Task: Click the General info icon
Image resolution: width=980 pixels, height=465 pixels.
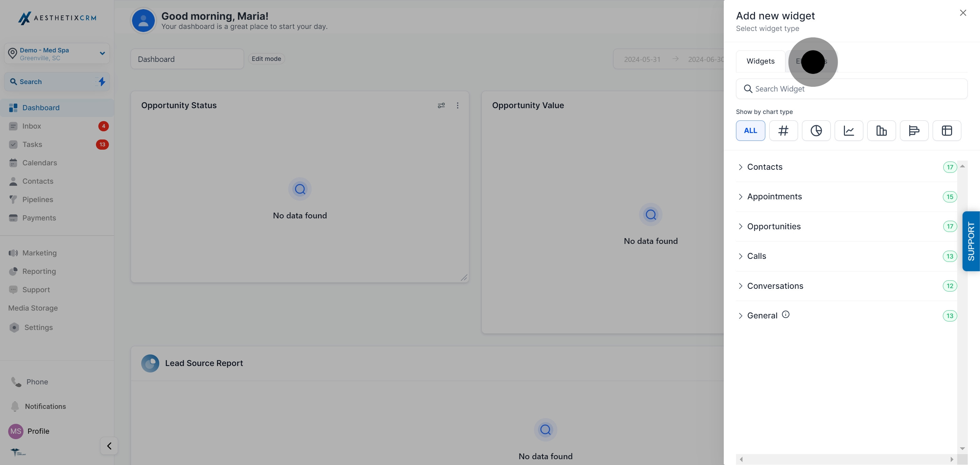Action: point(786,314)
